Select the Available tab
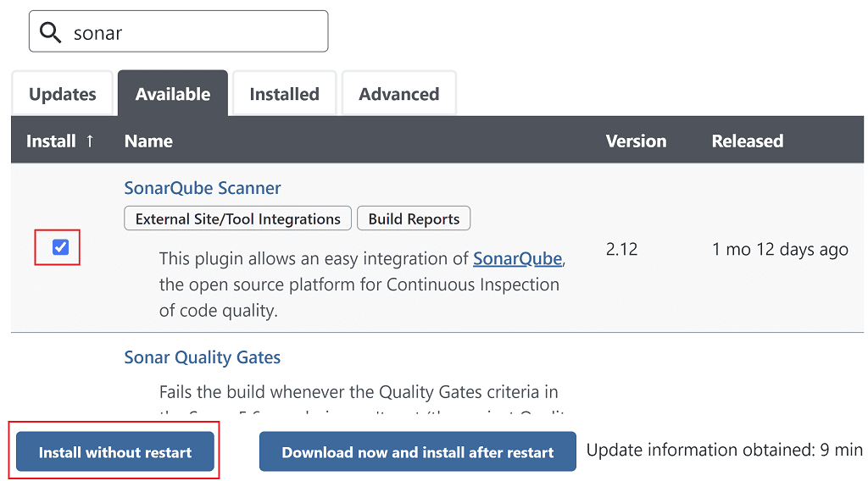Image resolution: width=868 pixels, height=481 pixels. point(173,94)
